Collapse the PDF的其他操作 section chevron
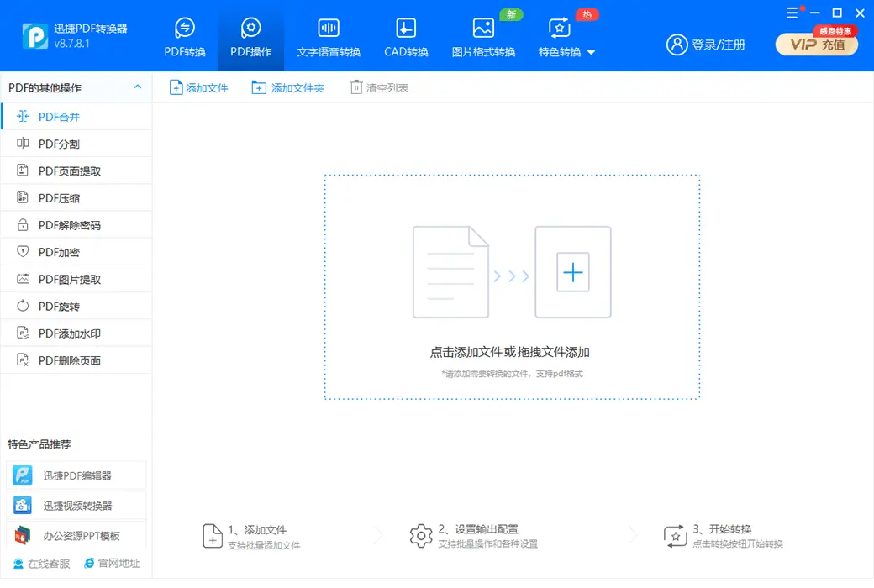The image size is (874, 588). [x=138, y=87]
